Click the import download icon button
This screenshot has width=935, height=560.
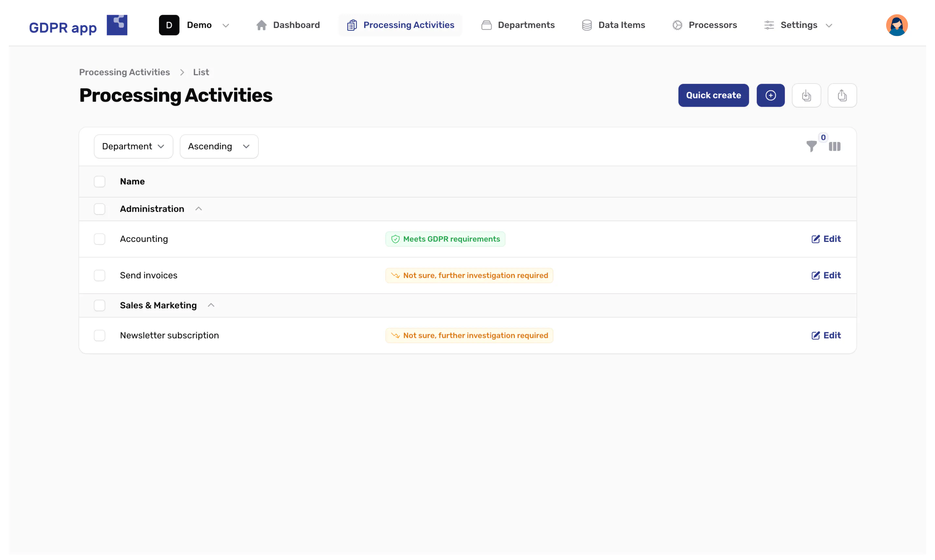tap(806, 95)
